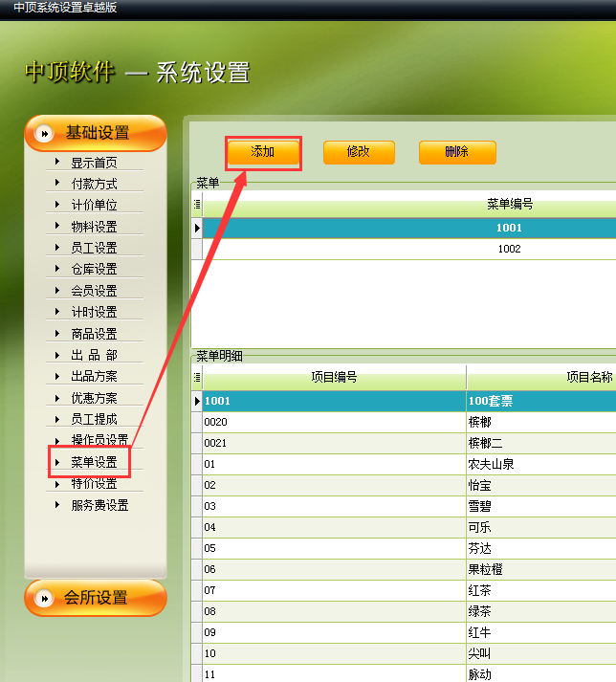Open 员工设置 in sidebar
This screenshot has height=682, width=616.
pos(94,248)
